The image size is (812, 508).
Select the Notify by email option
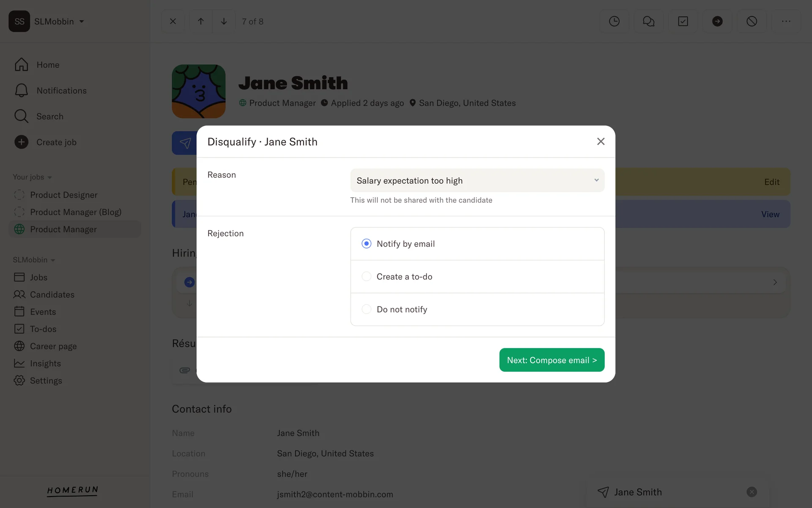(366, 244)
